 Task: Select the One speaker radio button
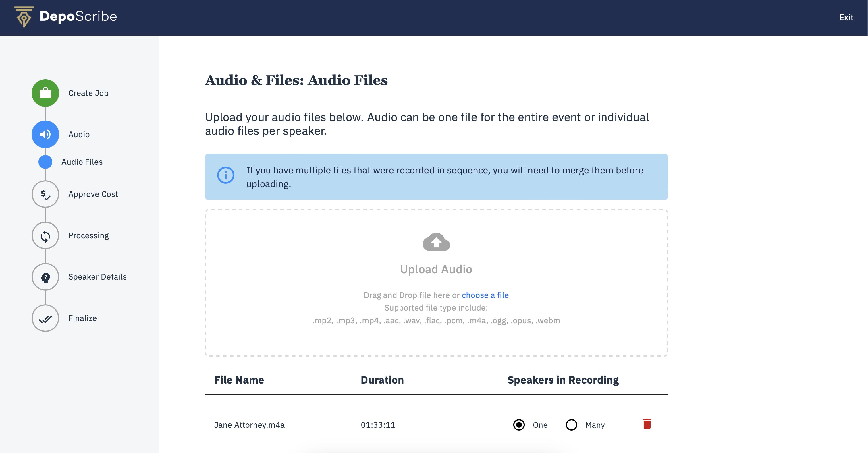(518, 425)
